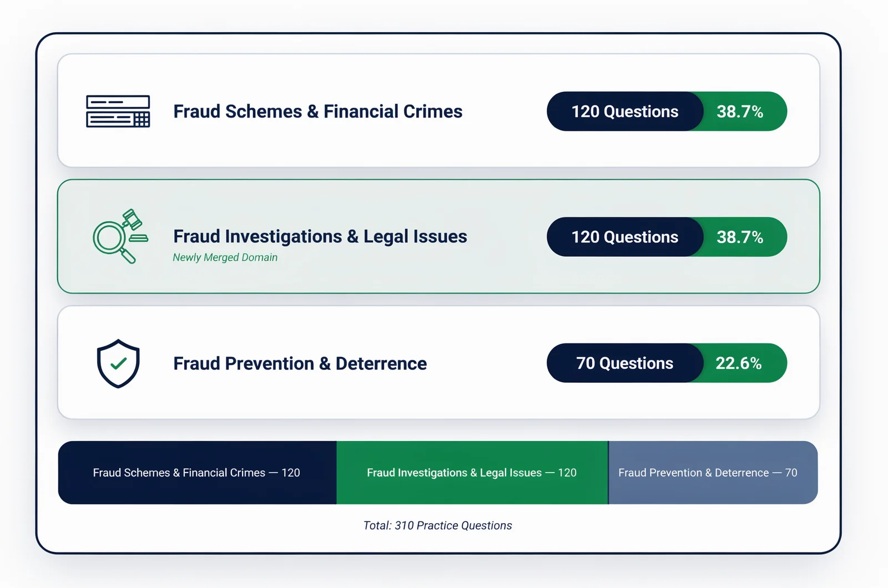Select the Fraud Schemes & Financial Crimes title
The height and width of the screenshot is (588, 888).
point(317,111)
